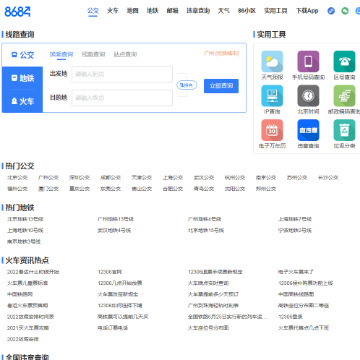The width and height of the screenshot is (360, 360).
Task: Open the 佛山公交 link
Action: coord(142,189)
